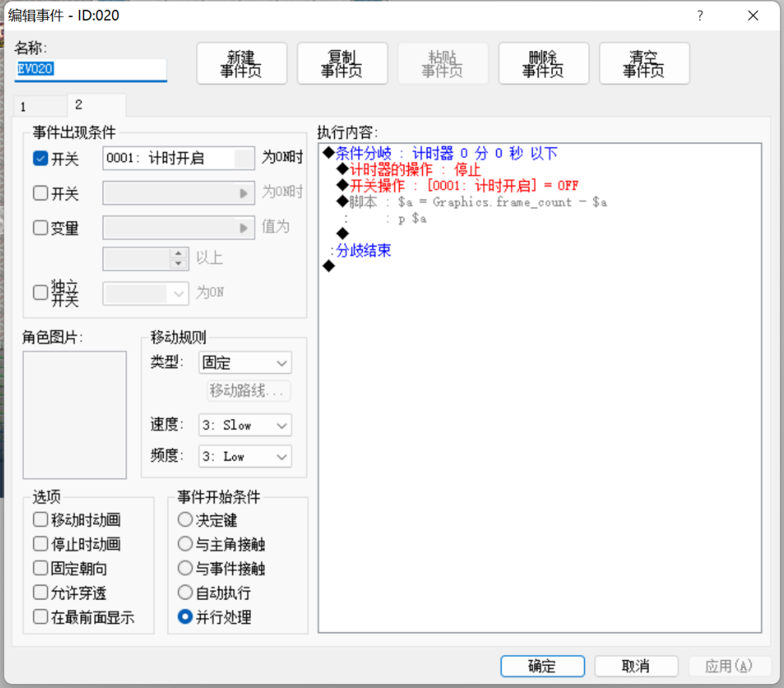Viewport: 784px width, 688px height.
Task: Click the 清空事件页 button
Action: coord(644,63)
